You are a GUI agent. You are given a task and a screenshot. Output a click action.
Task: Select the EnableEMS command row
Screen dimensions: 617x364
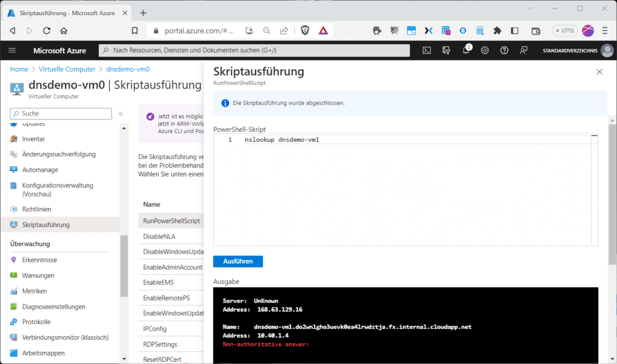tap(171, 283)
